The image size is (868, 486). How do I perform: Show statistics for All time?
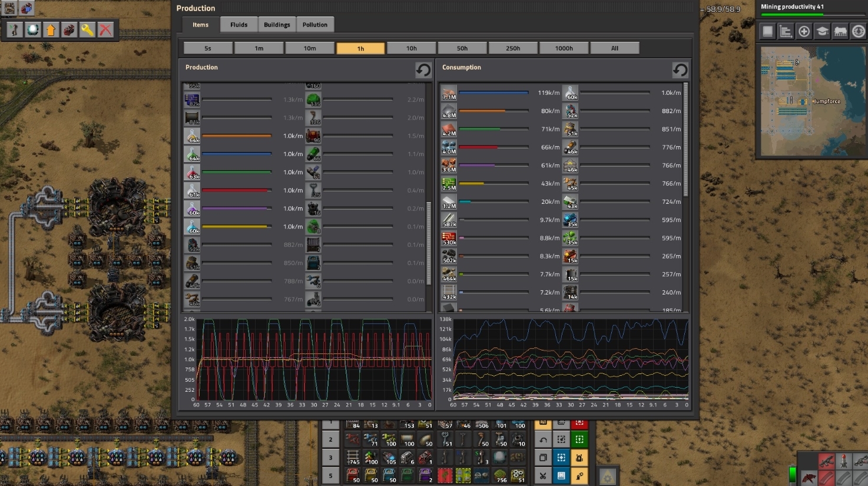615,48
